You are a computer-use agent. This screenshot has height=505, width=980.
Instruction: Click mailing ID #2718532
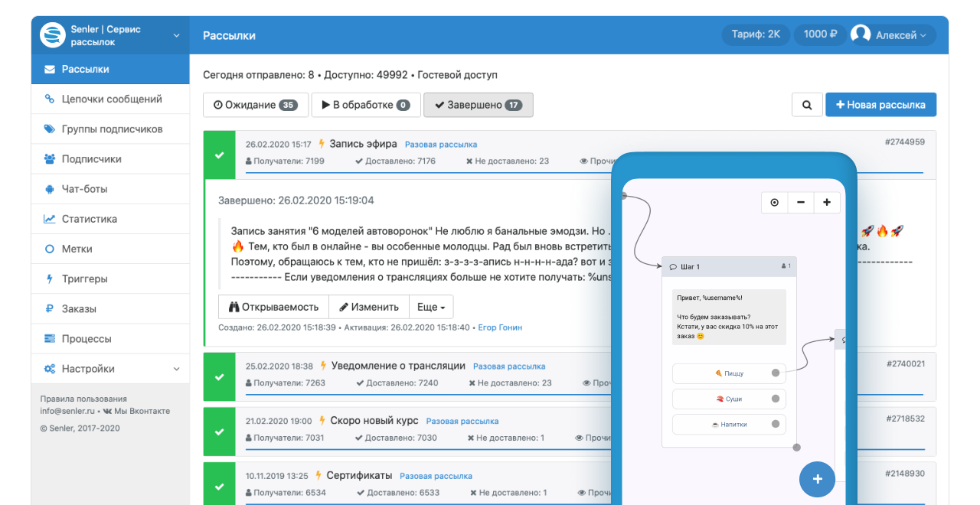coord(906,419)
